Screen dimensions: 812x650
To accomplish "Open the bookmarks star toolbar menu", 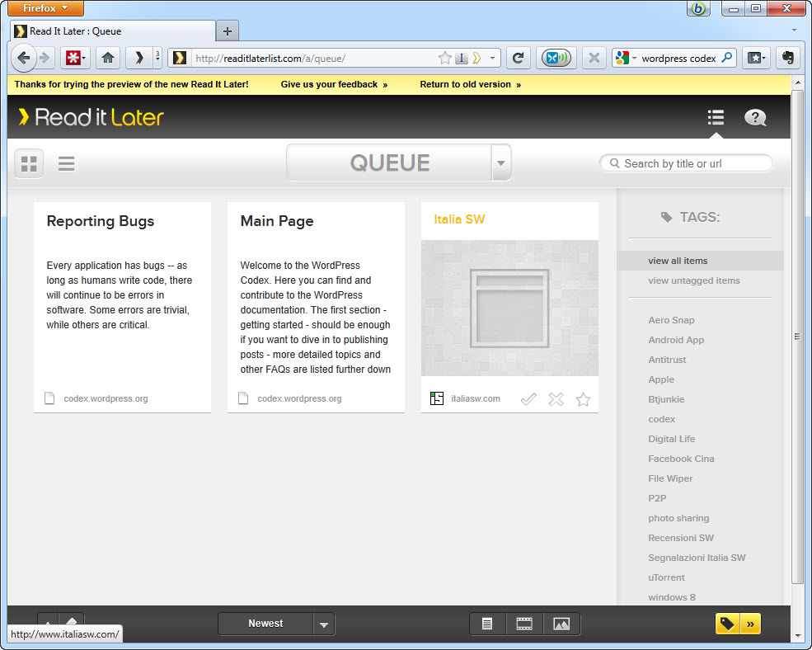I will tap(757, 58).
